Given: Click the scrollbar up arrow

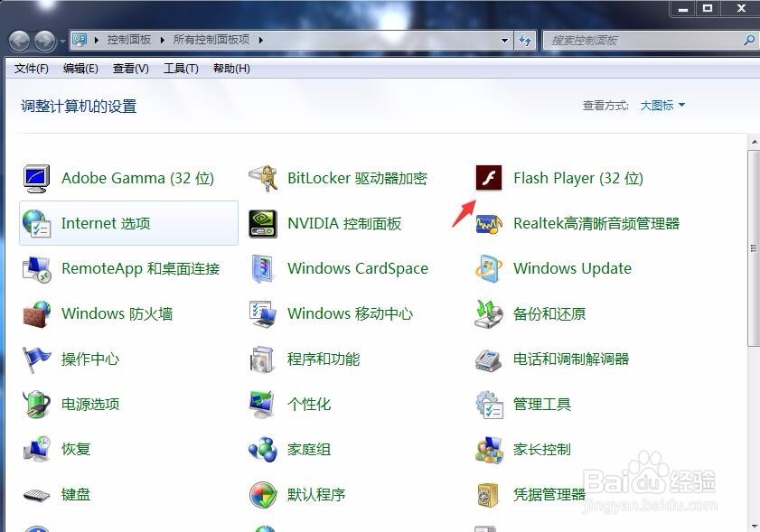Looking at the screenshot, I should click(x=754, y=142).
